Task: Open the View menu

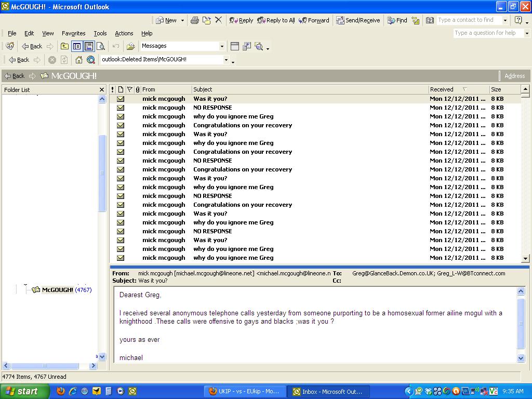Action: click(48, 33)
